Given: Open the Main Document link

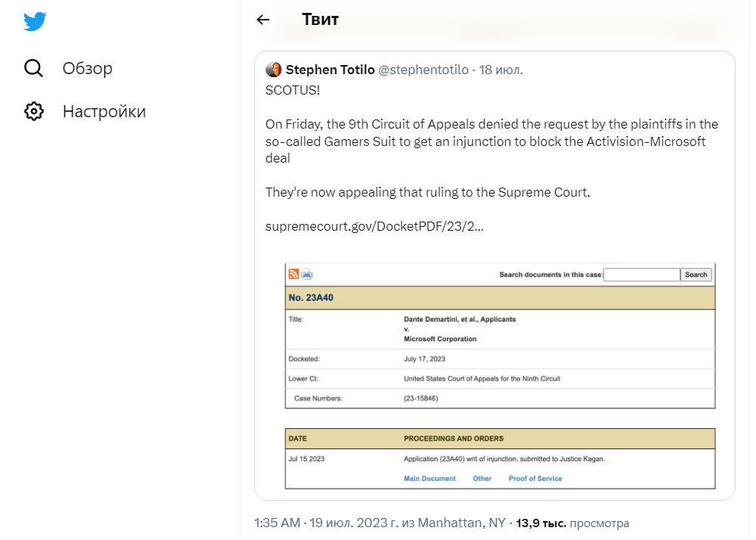Looking at the screenshot, I should click(x=429, y=479).
